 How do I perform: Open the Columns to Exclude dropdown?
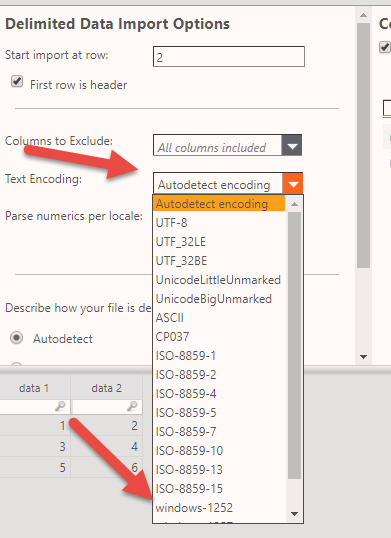coord(292,145)
